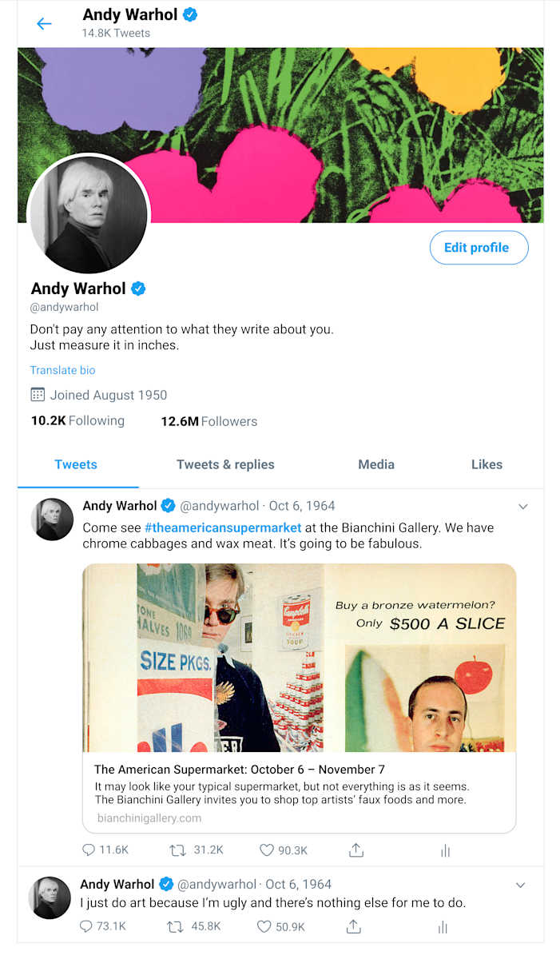
Task: Toggle like on the American Supermarket tweet
Action: pyautogui.click(x=265, y=850)
